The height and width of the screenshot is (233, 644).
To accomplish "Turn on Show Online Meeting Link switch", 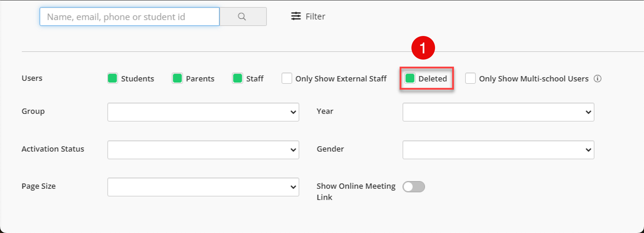I will [x=413, y=187].
